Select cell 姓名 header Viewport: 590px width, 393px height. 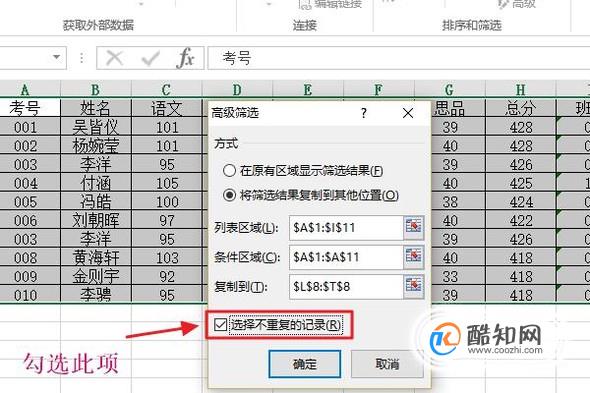[x=96, y=108]
